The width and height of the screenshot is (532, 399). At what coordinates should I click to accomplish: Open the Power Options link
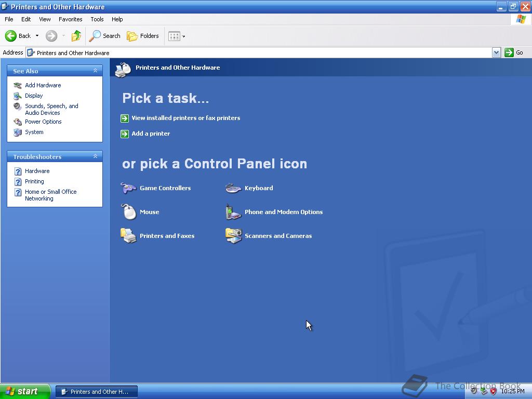point(43,122)
